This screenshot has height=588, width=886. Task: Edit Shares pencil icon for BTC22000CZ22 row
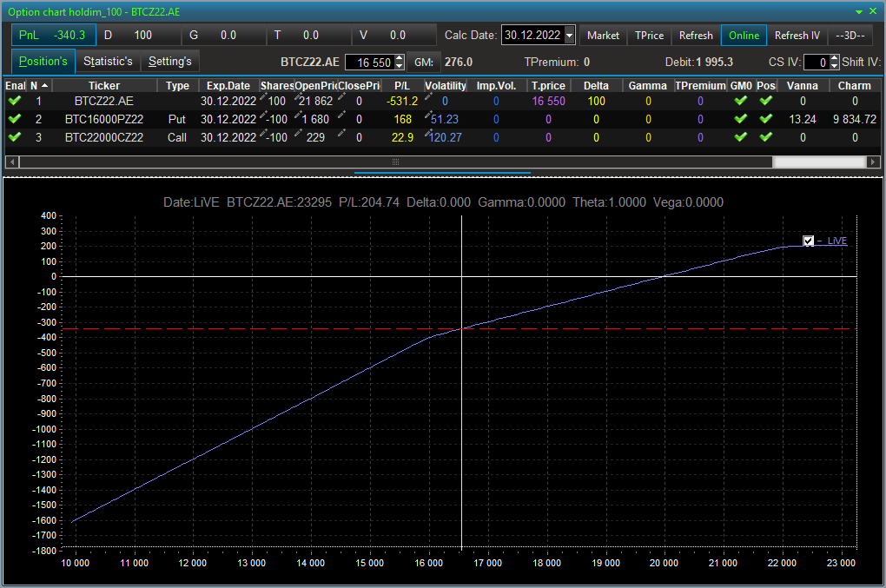click(x=262, y=133)
